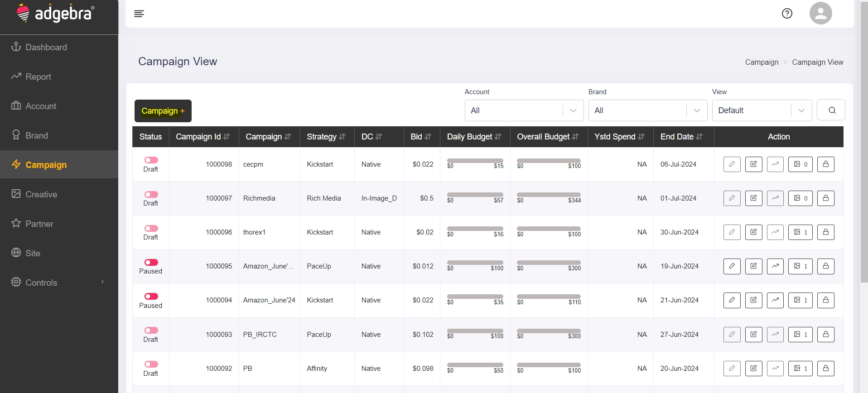Click Campaign breadcrumb link
Image resolution: width=868 pixels, height=393 pixels.
(x=762, y=62)
